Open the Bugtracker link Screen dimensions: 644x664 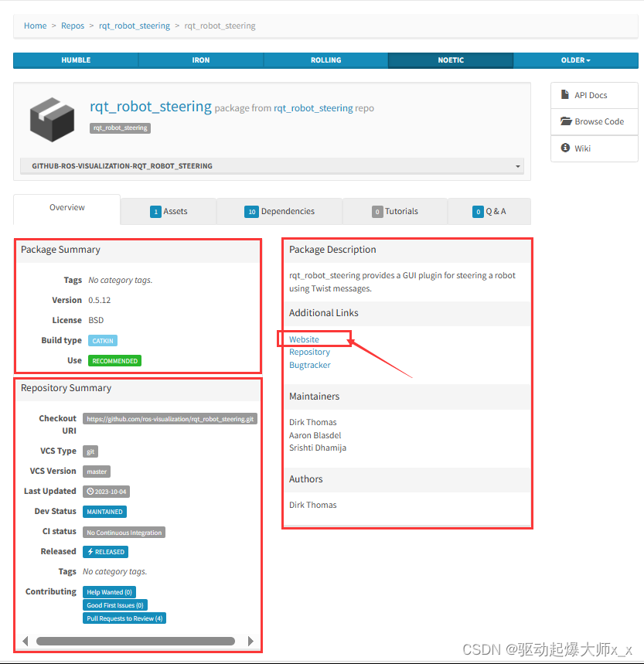tap(309, 365)
